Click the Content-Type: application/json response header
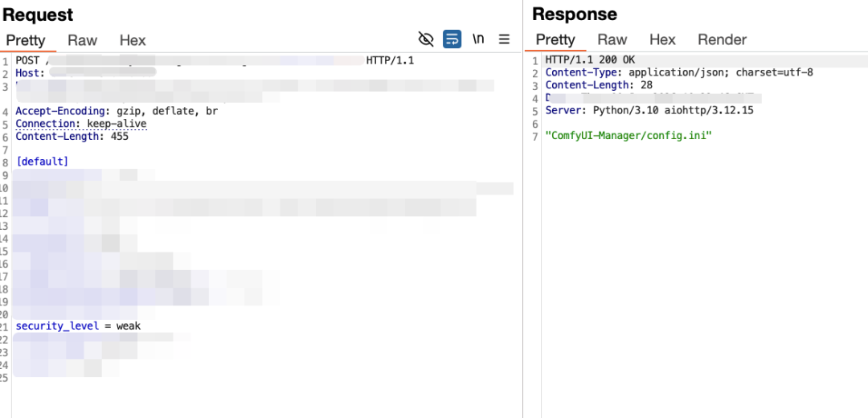The height and width of the screenshot is (418, 868). point(679,72)
